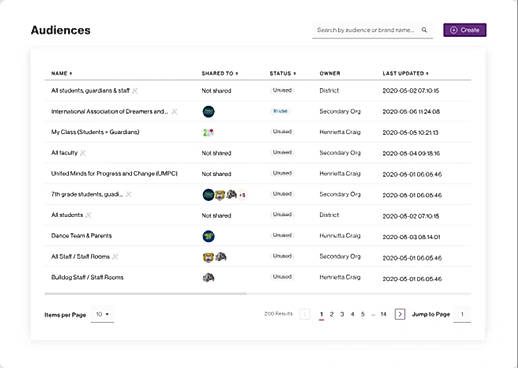Click bulldog avatar in Bulldog Staff row
Screen dimensions: 518x368
[x=208, y=277]
